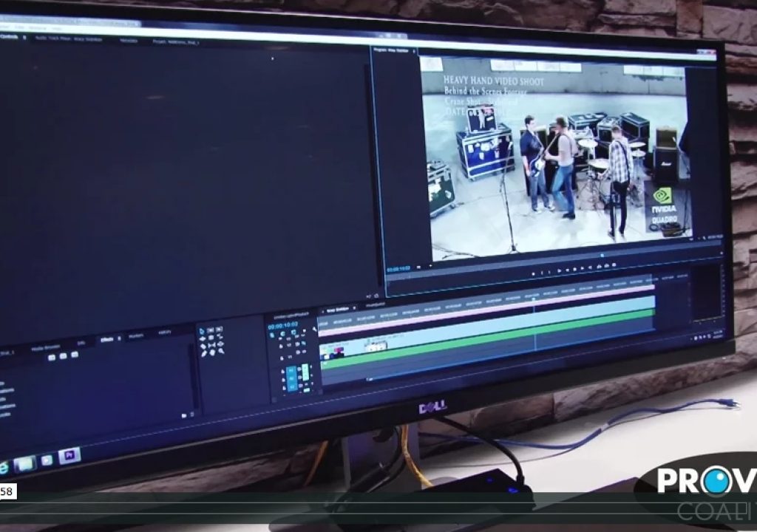Screen dimensions: 757x532
Task: Switch to Markers tab
Action: coord(136,336)
